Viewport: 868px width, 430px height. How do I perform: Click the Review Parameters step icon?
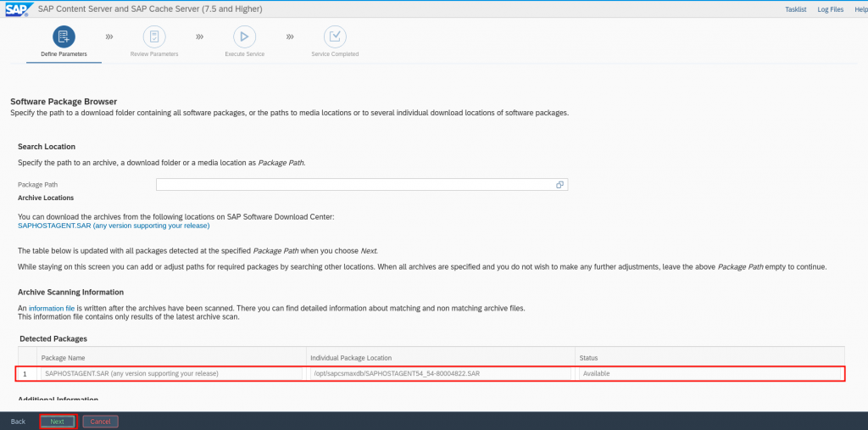tap(154, 36)
